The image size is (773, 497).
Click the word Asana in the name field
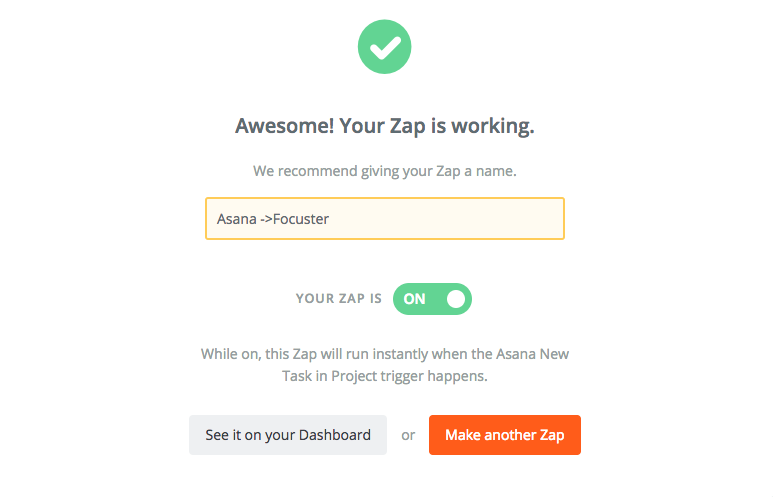pyautogui.click(x=237, y=219)
